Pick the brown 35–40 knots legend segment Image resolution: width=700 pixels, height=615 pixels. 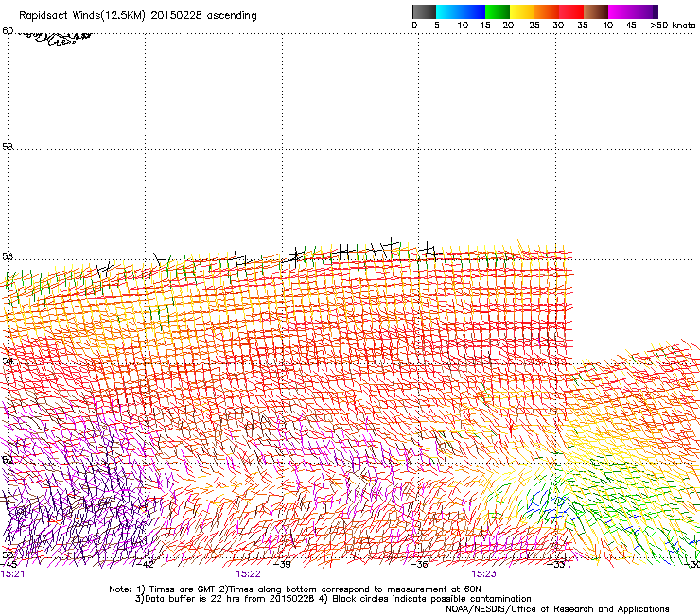[596, 11]
